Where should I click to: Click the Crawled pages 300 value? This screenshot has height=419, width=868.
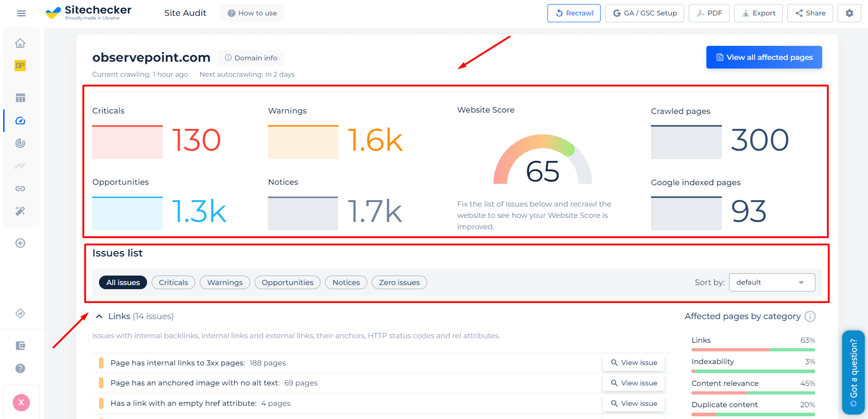(759, 140)
